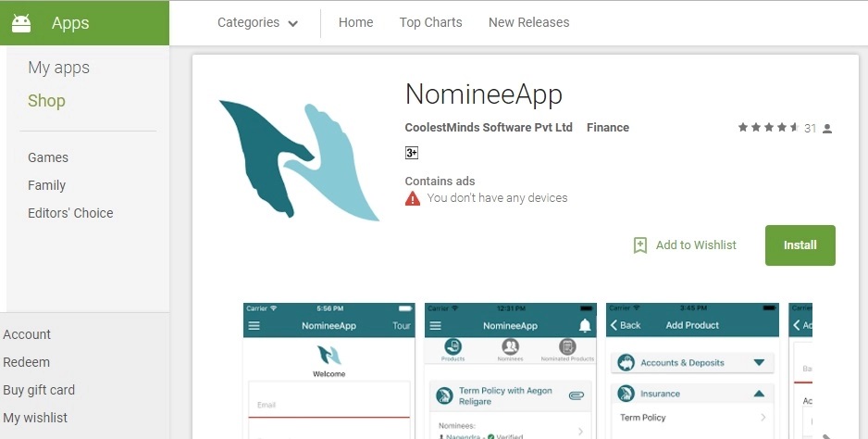
Task: Open CoolestMinds Software Pvt Ltd developer link
Action: click(489, 128)
